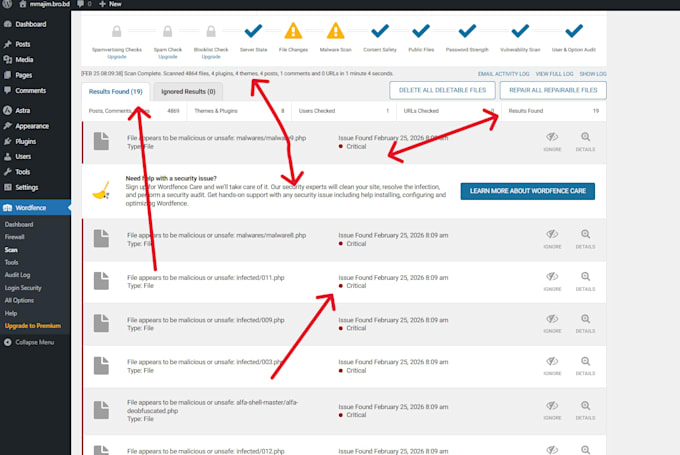Ignore the infected/011.php issue
The height and width of the screenshot is (455, 680).
(552, 282)
